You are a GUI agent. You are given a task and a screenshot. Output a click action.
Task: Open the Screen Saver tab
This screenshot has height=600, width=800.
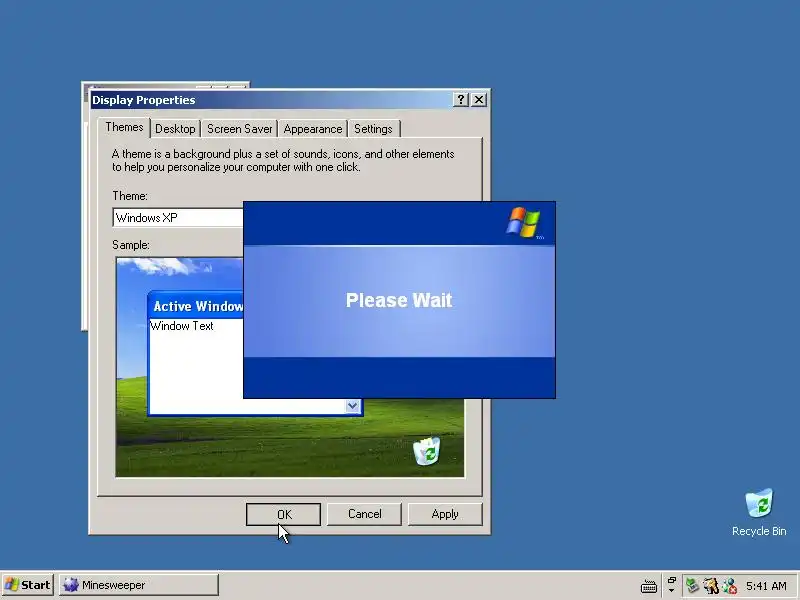(x=239, y=129)
